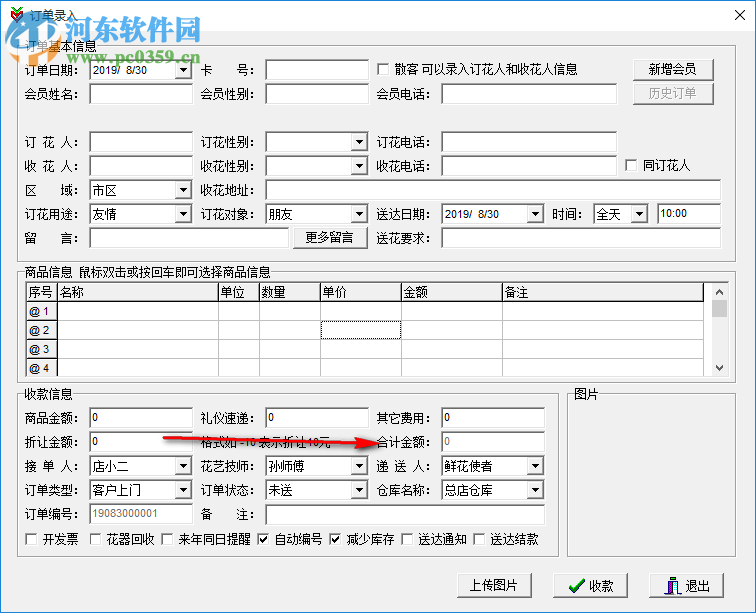Open the 区域 dropdown showing 市区
Viewport: 756px width, 613px height.
(x=183, y=190)
